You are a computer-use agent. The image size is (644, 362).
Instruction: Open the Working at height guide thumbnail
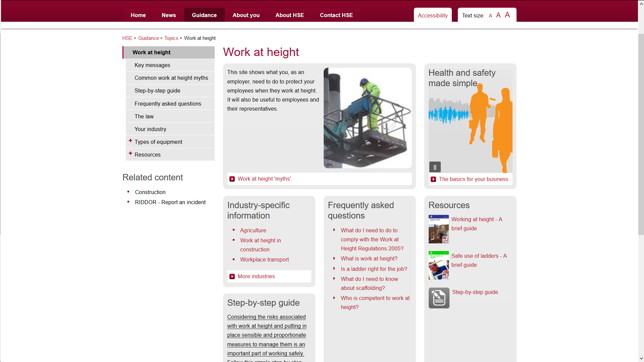438,229
